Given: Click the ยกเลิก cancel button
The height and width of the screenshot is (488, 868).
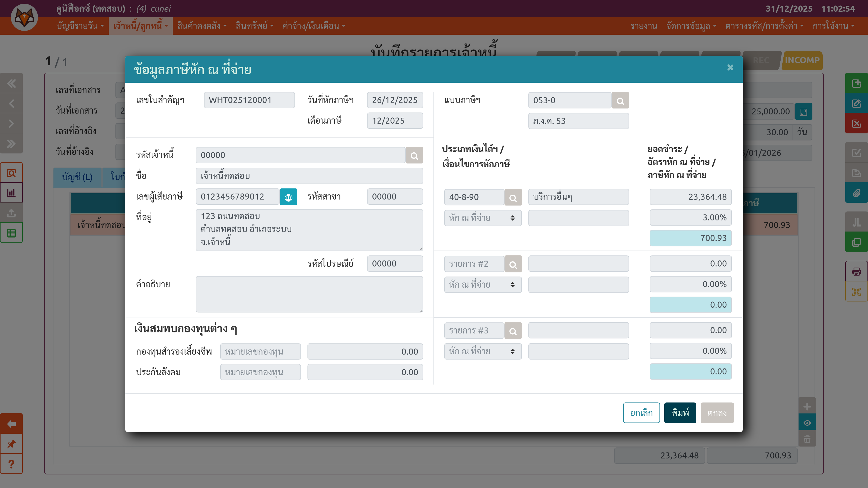Looking at the screenshot, I should 641,413.
